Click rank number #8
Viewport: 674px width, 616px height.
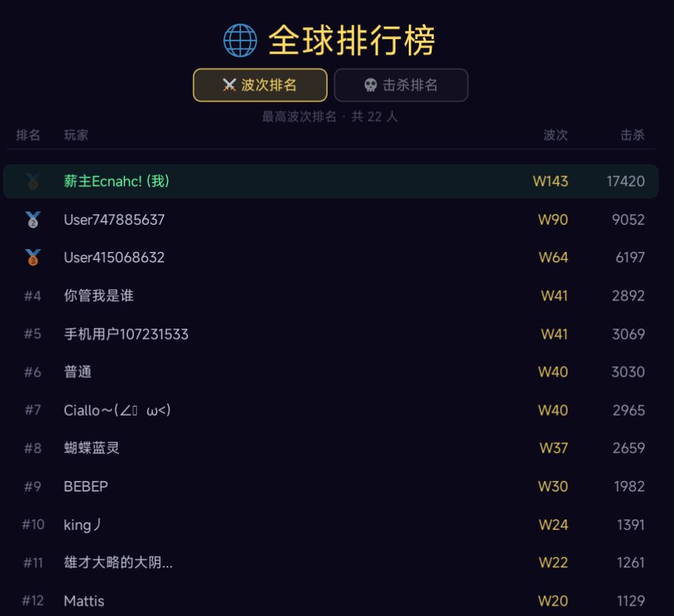coord(32,448)
